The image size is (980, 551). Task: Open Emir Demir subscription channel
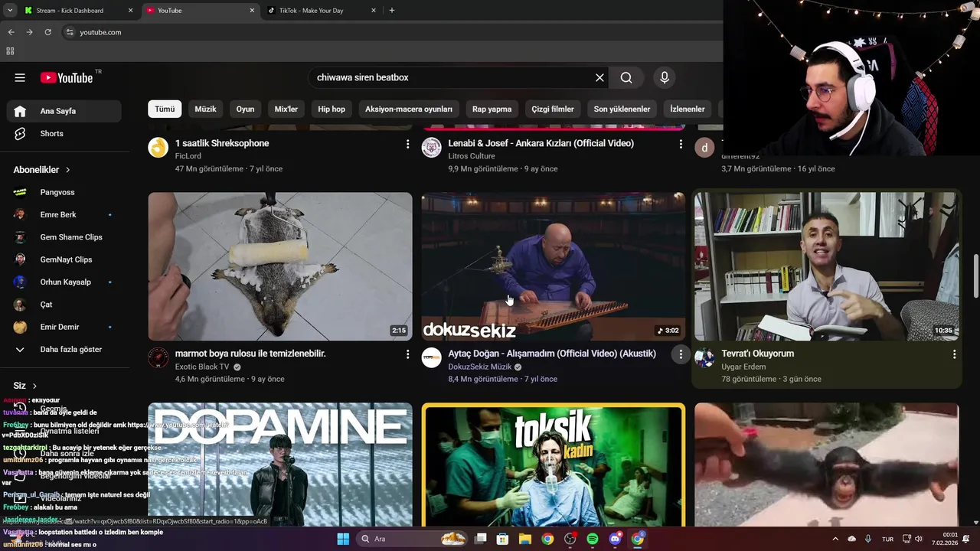pyautogui.click(x=64, y=327)
